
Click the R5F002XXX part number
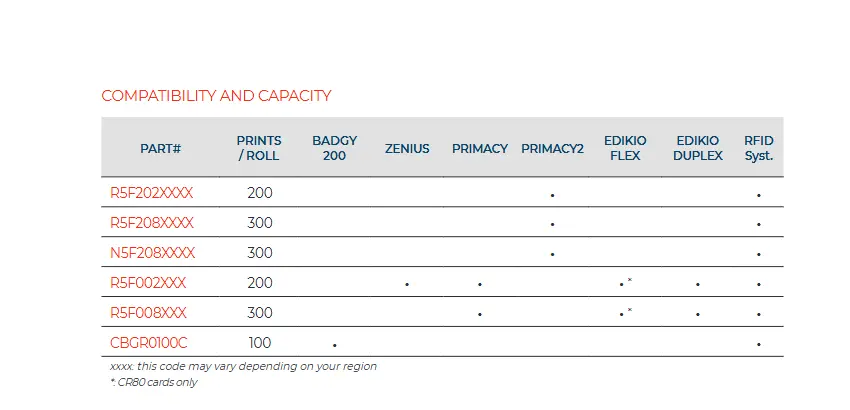pos(148,283)
